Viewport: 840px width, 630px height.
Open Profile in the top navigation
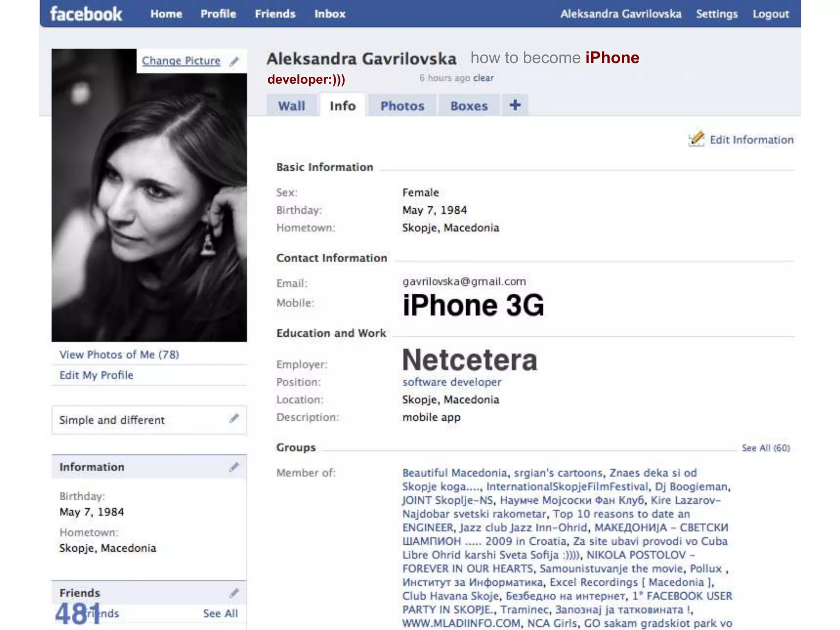[x=218, y=14]
